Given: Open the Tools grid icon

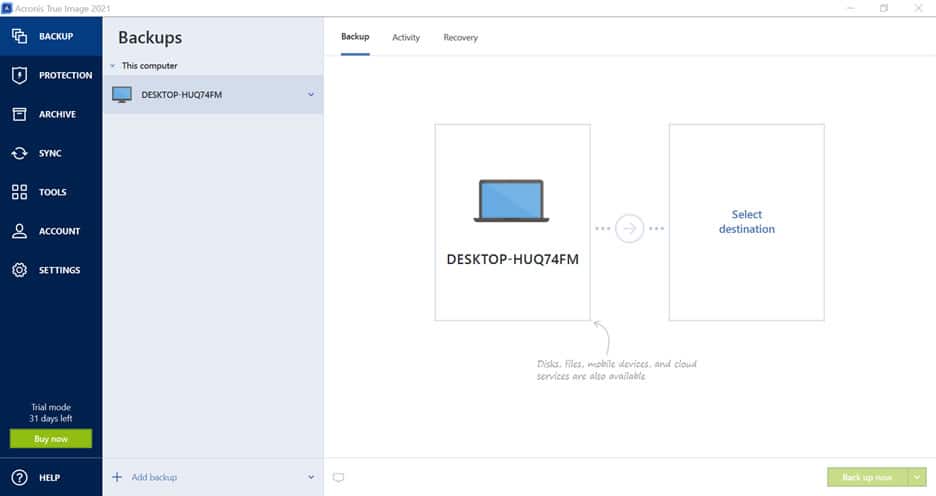Looking at the screenshot, I should 19,192.
